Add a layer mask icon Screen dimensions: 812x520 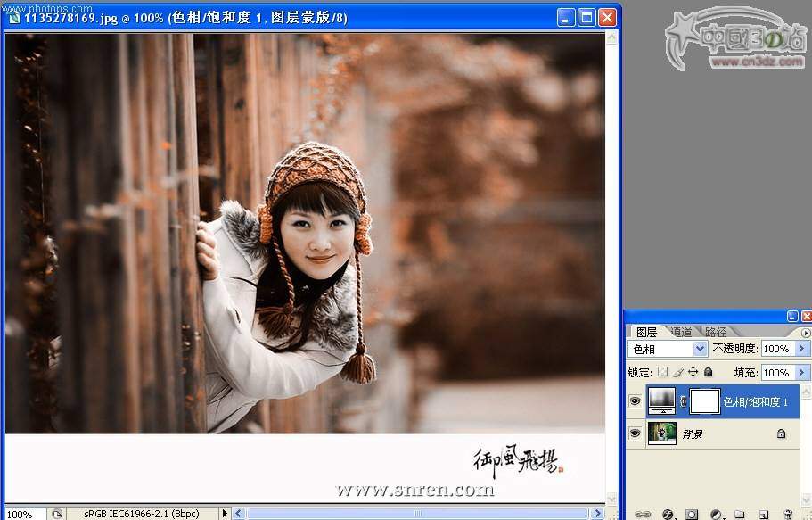pyautogui.click(x=692, y=515)
